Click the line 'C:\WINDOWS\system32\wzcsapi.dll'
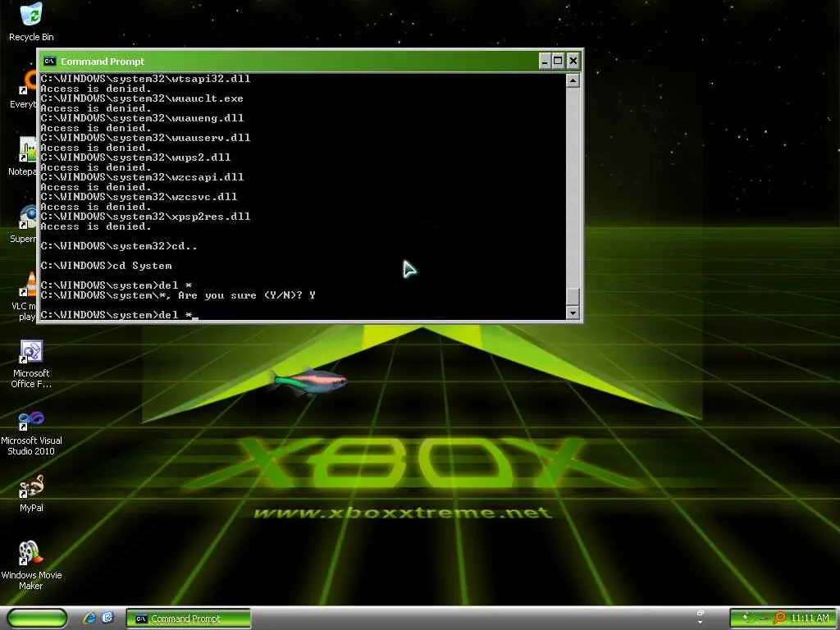Screen dimensions: 840x630 pyautogui.click(x=142, y=177)
